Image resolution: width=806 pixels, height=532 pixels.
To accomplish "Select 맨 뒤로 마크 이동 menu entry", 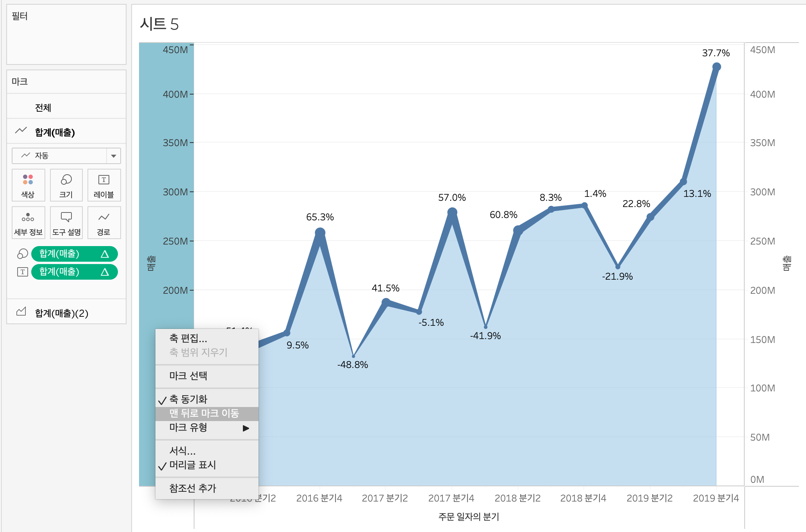I will click(204, 413).
